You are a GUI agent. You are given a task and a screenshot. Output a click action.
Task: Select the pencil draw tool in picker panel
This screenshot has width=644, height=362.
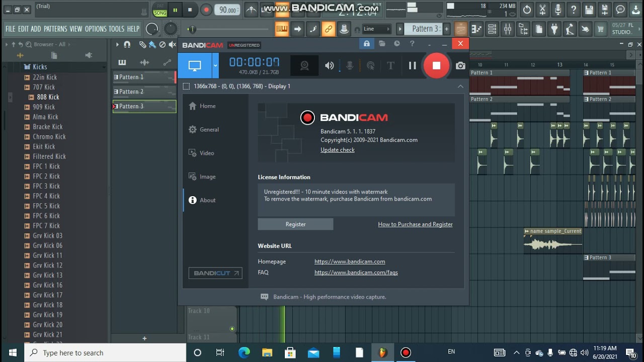pyautogui.click(x=143, y=45)
